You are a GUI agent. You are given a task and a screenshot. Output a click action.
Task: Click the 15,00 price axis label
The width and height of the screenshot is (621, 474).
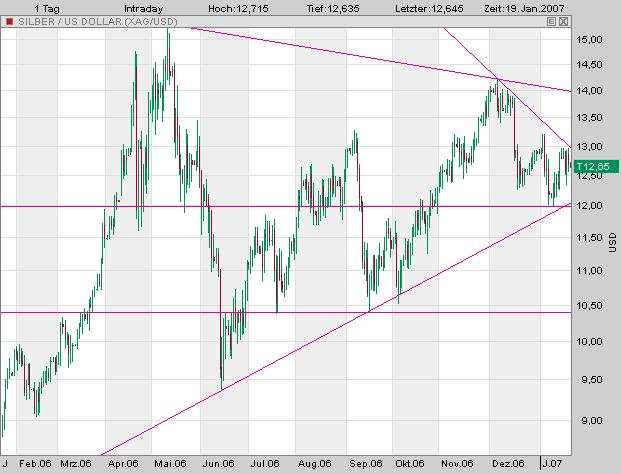click(589, 40)
